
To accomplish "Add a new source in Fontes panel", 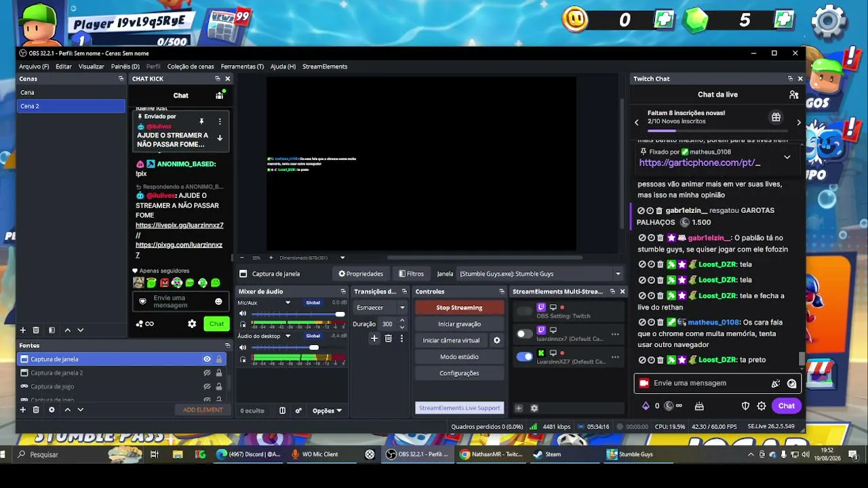I will click(x=22, y=409).
